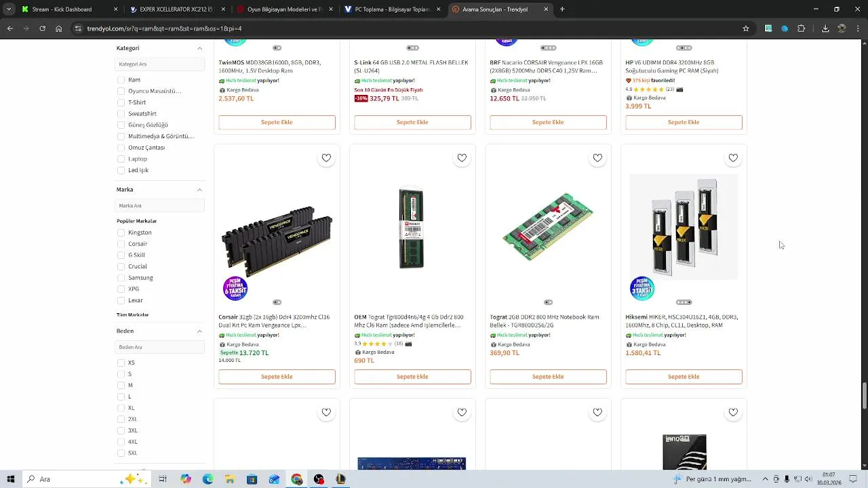Select Corsair brand checkbox
The image size is (868, 488).
click(121, 244)
